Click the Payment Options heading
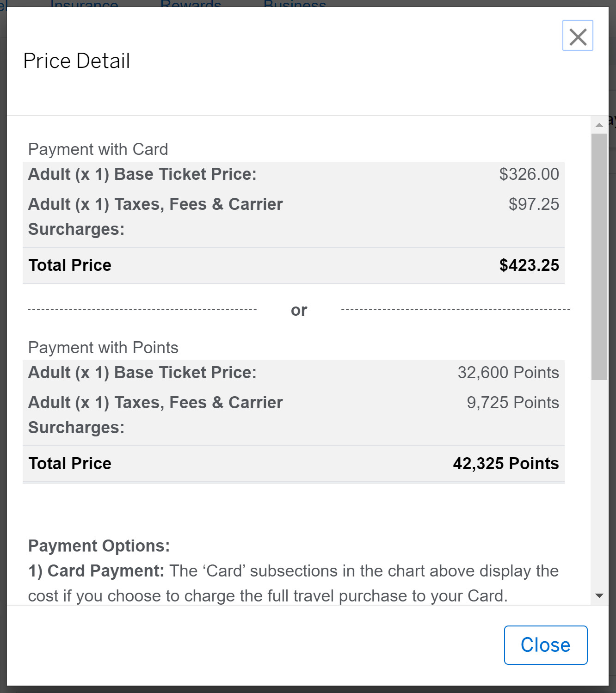The width and height of the screenshot is (616, 693). (99, 546)
